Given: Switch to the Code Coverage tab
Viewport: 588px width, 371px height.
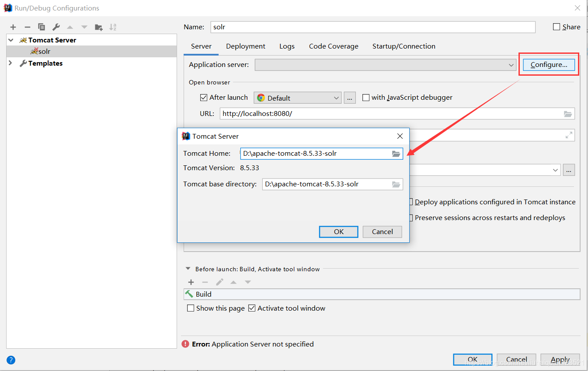Looking at the screenshot, I should (x=334, y=46).
